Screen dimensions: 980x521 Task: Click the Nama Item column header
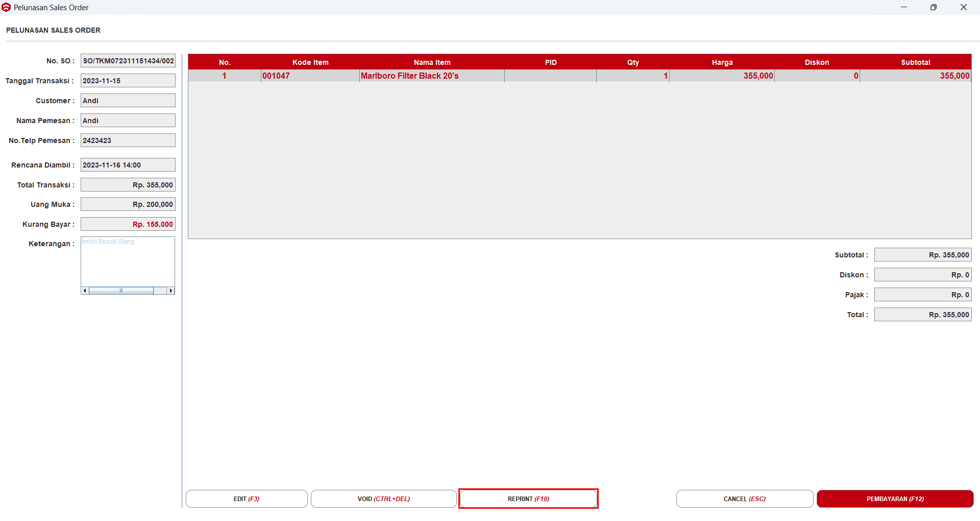(432, 62)
